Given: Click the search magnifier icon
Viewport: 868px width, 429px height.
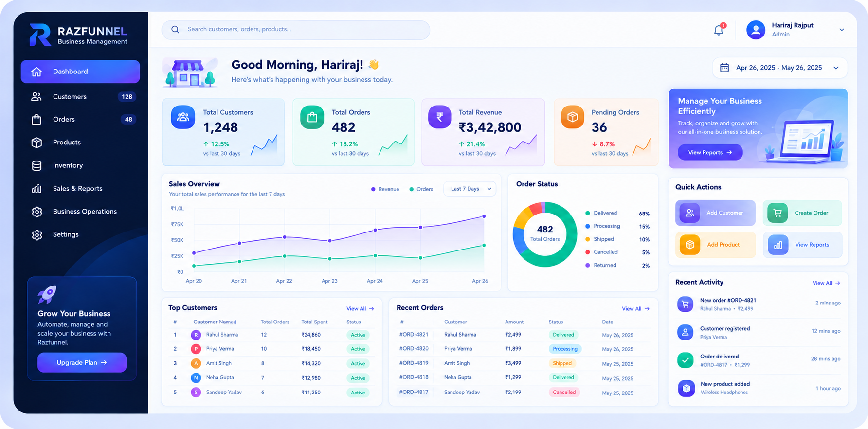Looking at the screenshot, I should click(175, 30).
